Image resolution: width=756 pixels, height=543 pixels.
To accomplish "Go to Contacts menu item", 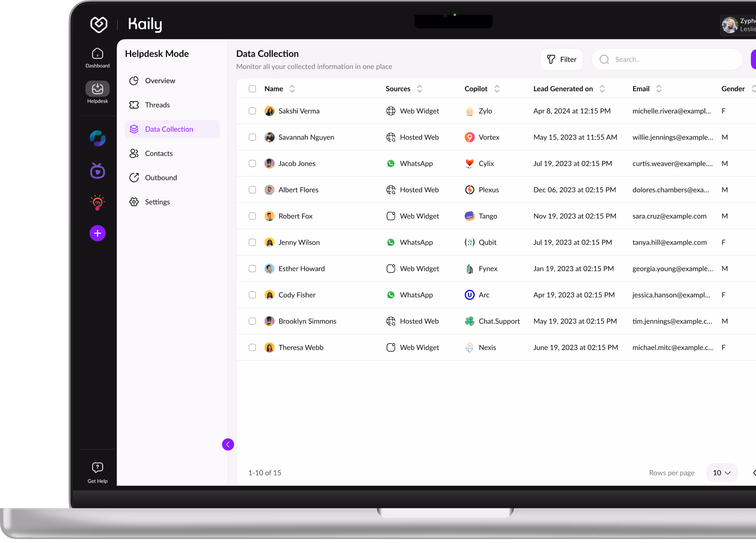I will click(x=159, y=153).
